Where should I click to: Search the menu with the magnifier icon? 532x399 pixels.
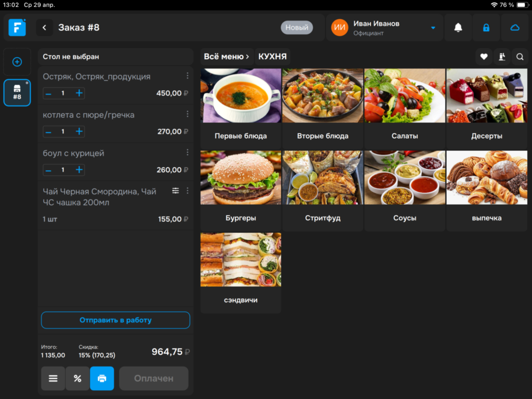point(520,57)
